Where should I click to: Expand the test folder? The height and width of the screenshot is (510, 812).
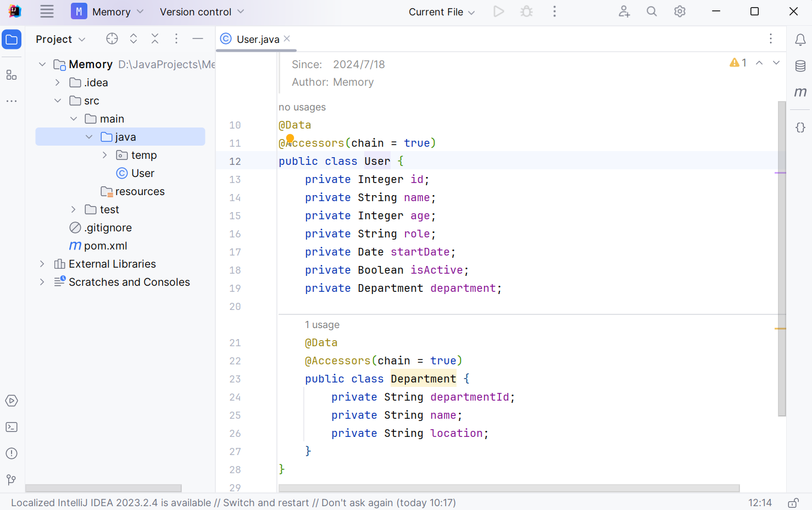click(x=74, y=209)
